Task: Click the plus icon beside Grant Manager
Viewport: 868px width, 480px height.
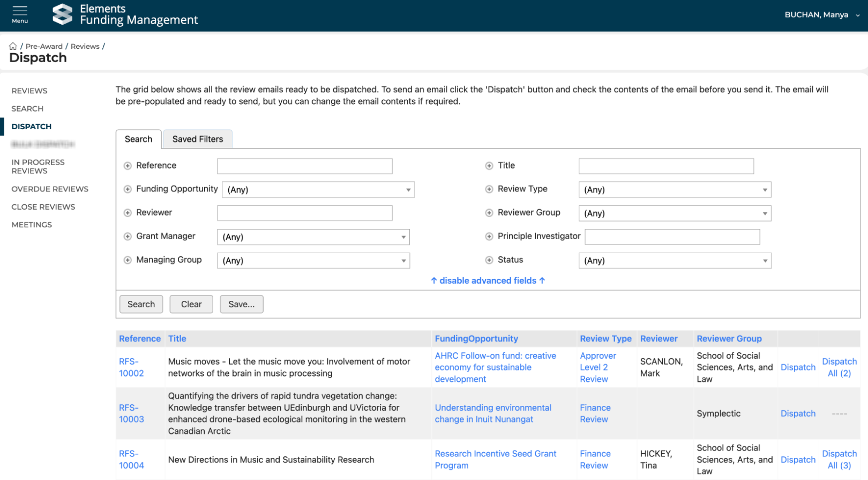Action: click(x=128, y=237)
